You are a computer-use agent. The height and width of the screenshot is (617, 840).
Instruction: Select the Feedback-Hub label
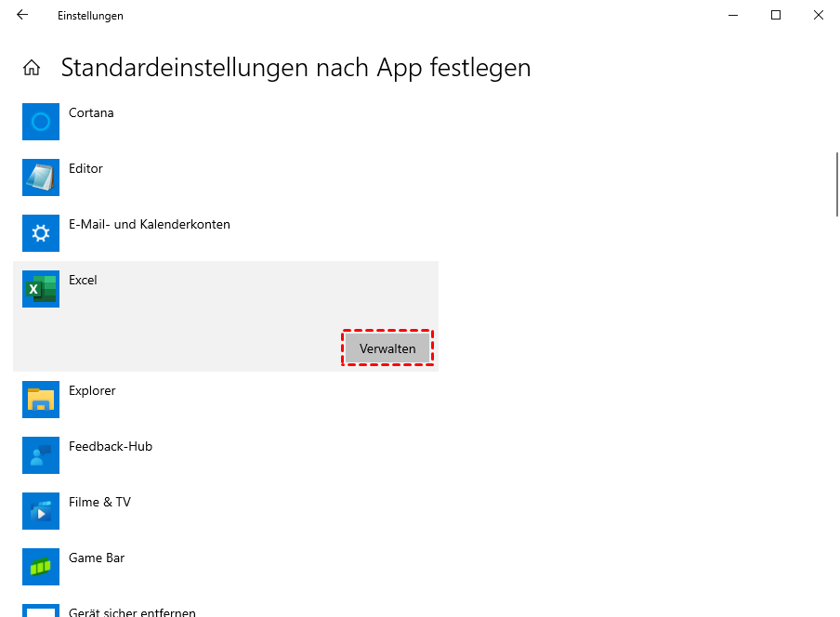[111, 447]
